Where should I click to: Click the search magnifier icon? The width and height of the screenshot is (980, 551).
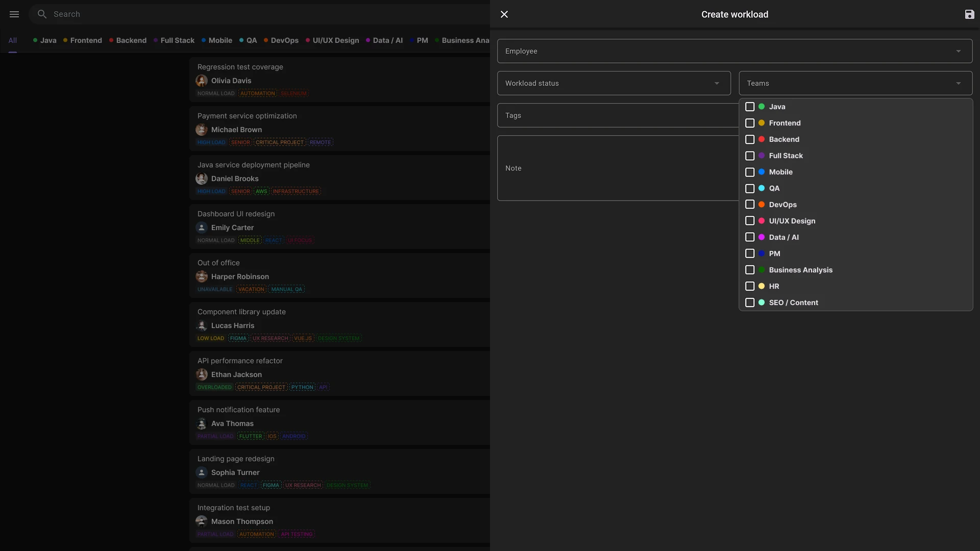pyautogui.click(x=42, y=14)
